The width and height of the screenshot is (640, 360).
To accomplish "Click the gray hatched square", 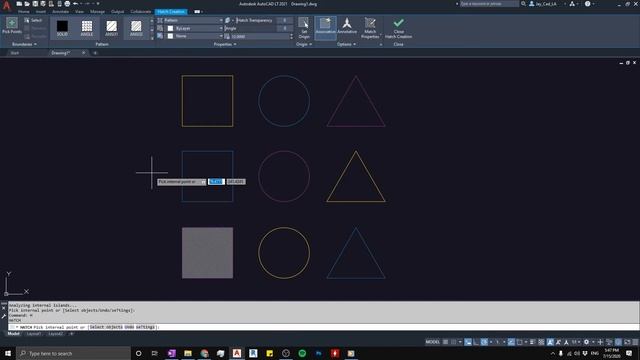I will click(x=207, y=253).
